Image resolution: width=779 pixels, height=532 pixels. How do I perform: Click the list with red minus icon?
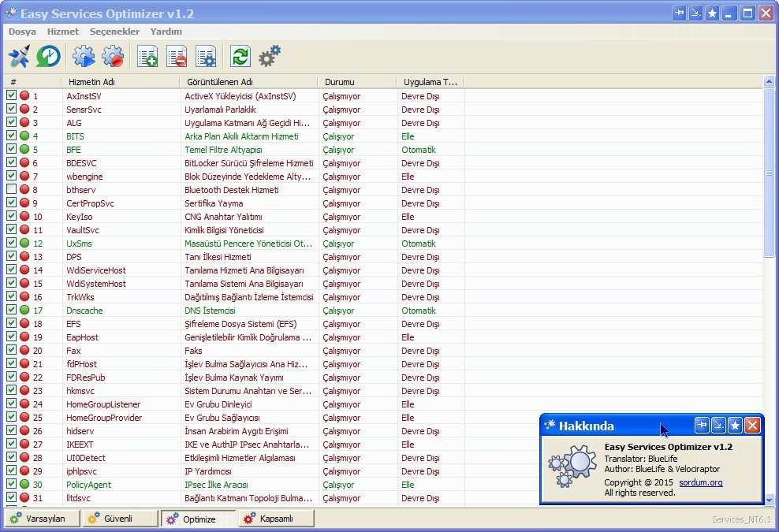tap(177, 56)
